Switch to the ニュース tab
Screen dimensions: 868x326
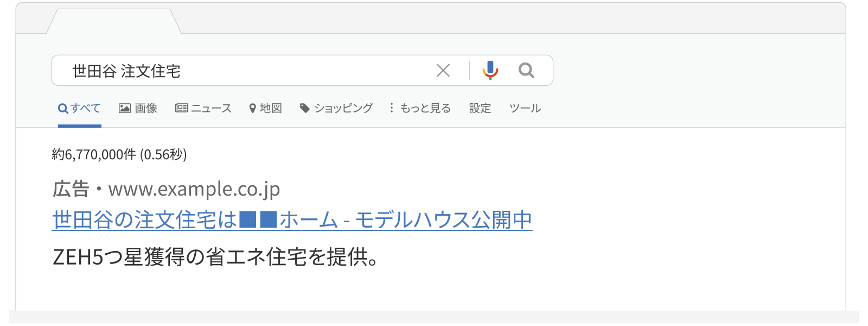(x=211, y=108)
